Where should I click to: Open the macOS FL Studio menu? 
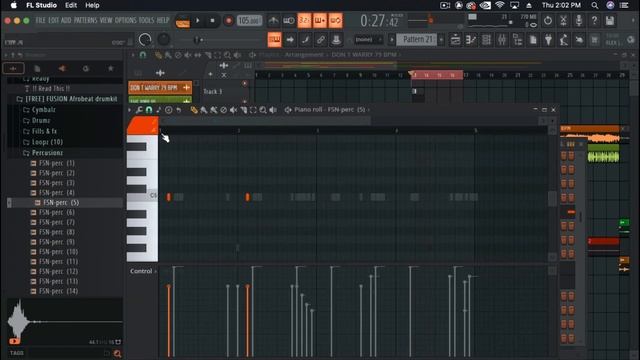(41, 5)
